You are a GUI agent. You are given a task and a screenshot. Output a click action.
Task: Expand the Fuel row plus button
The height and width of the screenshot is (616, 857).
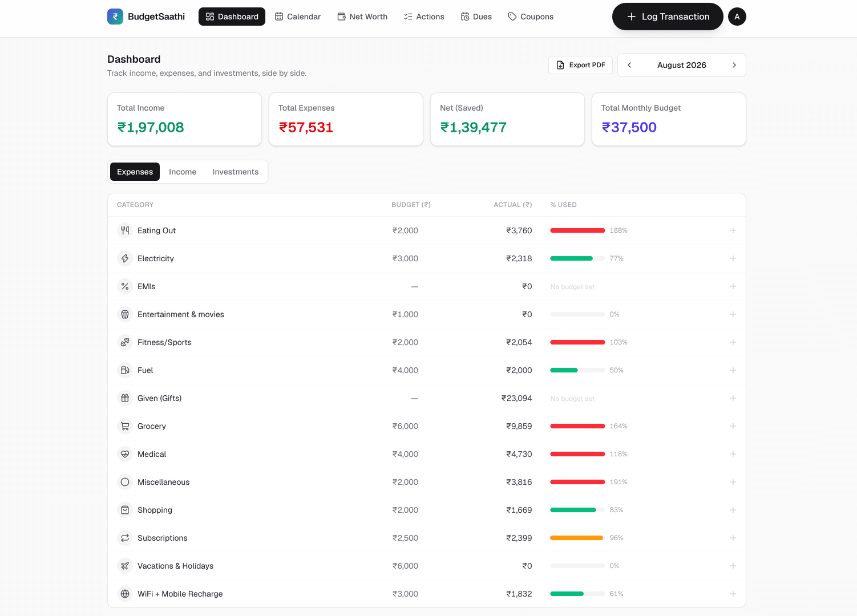point(733,370)
